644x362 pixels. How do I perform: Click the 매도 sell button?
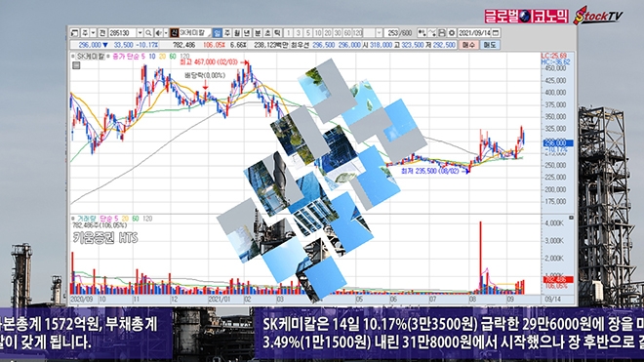[x=490, y=45]
